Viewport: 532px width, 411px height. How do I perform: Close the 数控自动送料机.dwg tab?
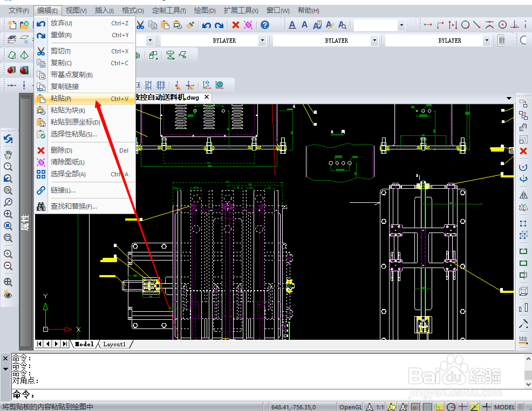207,97
